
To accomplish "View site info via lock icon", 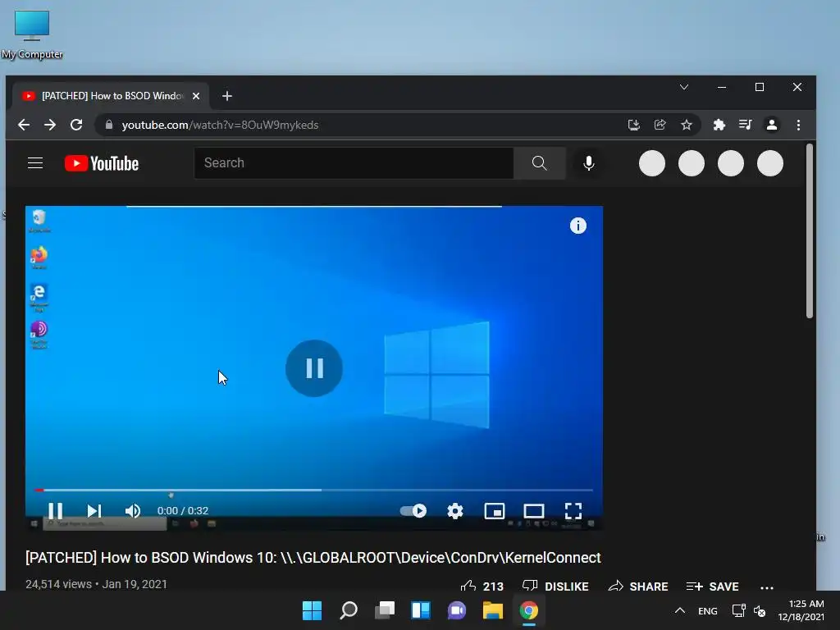I will click(109, 125).
